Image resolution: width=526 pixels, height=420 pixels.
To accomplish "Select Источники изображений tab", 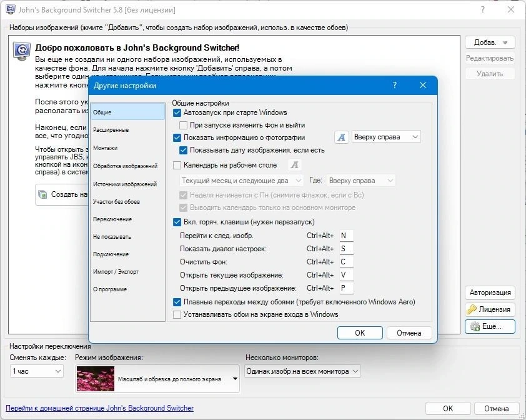I will 127,184.
